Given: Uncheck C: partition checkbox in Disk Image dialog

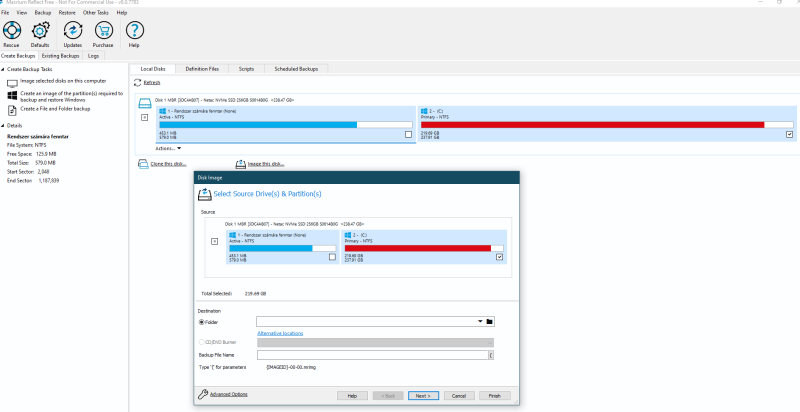Looking at the screenshot, I should [499, 257].
